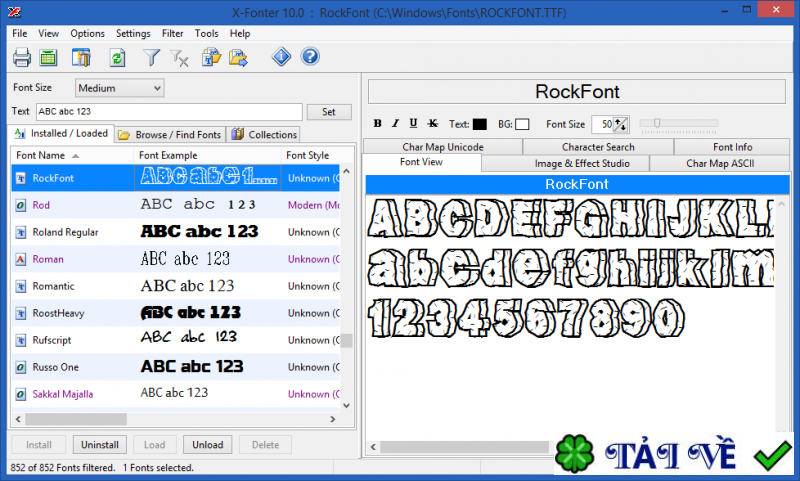This screenshot has height=481, width=800.
Task: Open the Filter menu
Action: [x=172, y=33]
